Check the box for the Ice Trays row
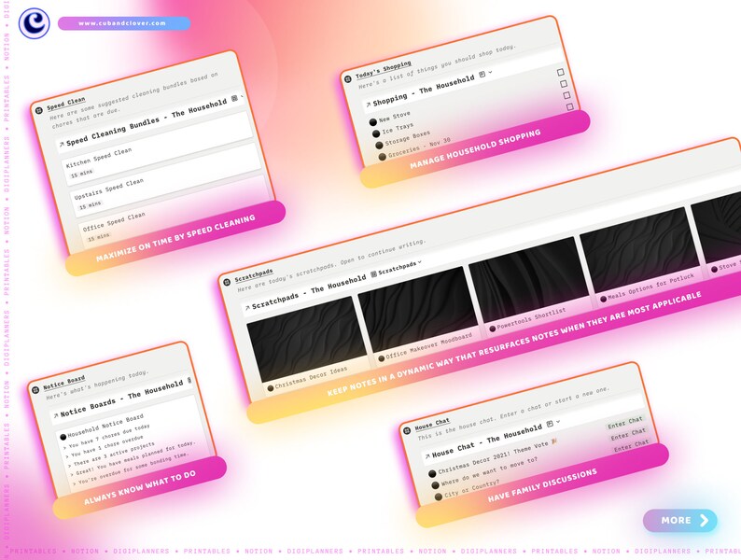The width and height of the screenshot is (741, 560). [x=564, y=84]
